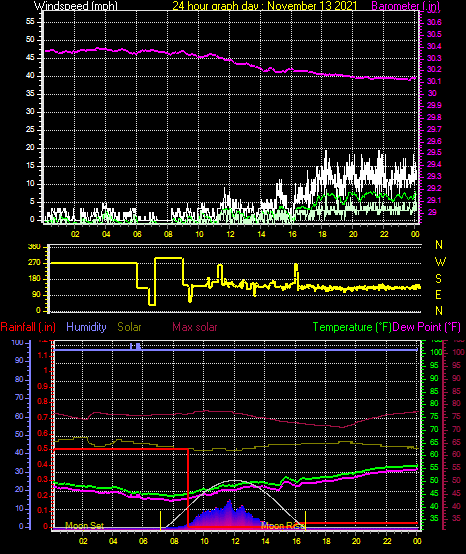This screenshot has width=466, height=554.
Task: Click the Barometer (.in) axis title
Action: [x=405, y=6]
